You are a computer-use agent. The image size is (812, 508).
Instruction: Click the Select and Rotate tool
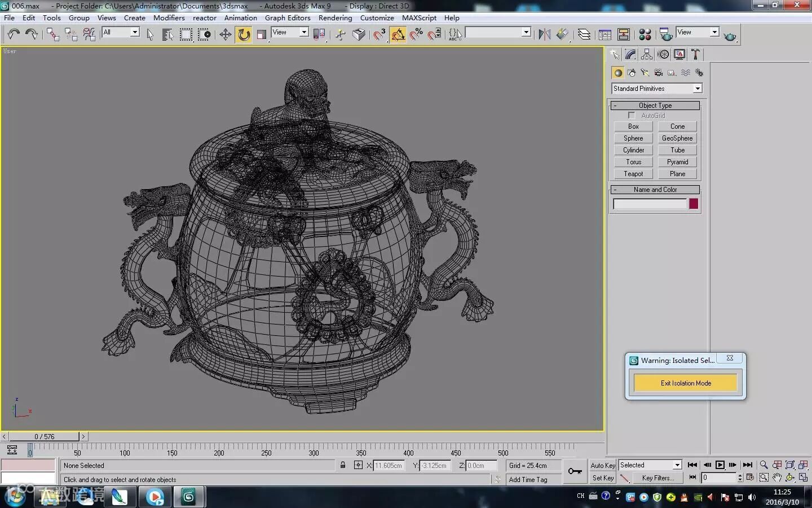point(244,35)
